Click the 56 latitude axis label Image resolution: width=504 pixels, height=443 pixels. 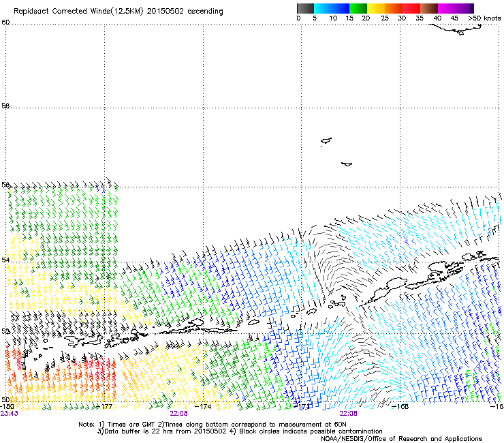coord(5,185)
